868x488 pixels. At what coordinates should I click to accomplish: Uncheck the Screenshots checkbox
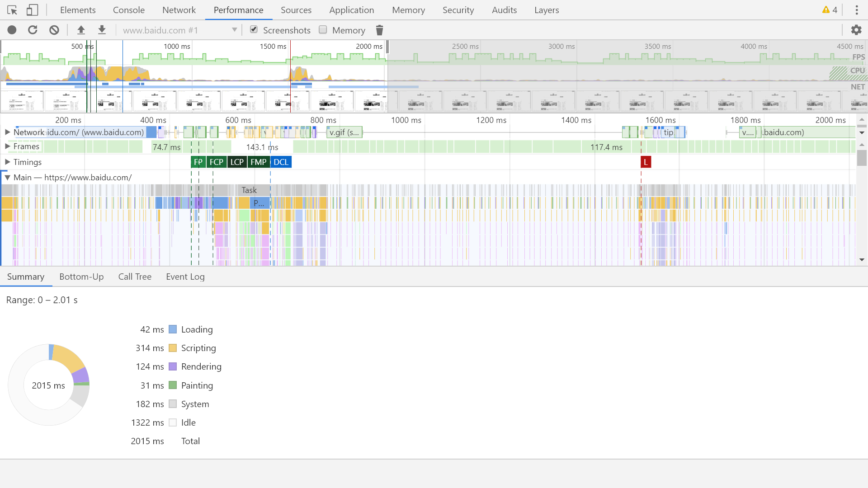coord(254,30)
